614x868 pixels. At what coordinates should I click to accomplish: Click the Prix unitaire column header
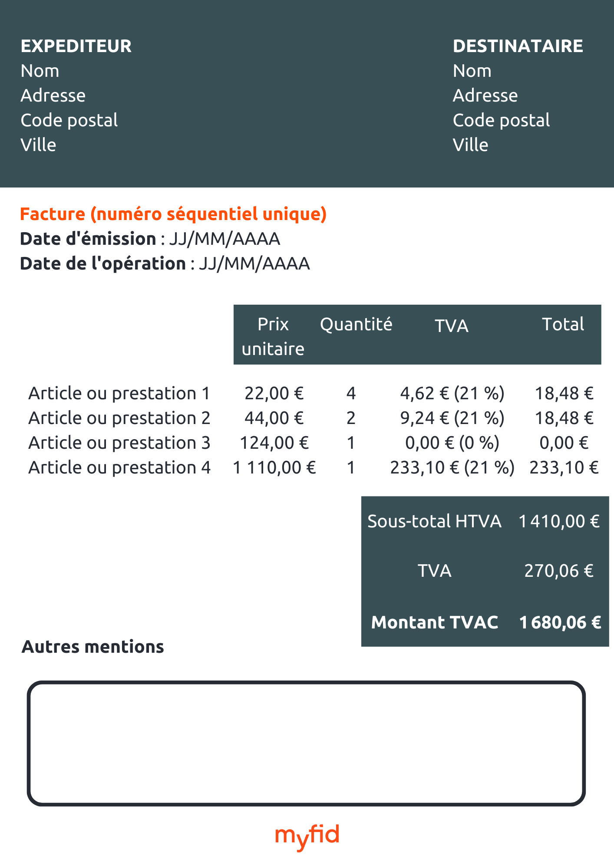[273, 336]
